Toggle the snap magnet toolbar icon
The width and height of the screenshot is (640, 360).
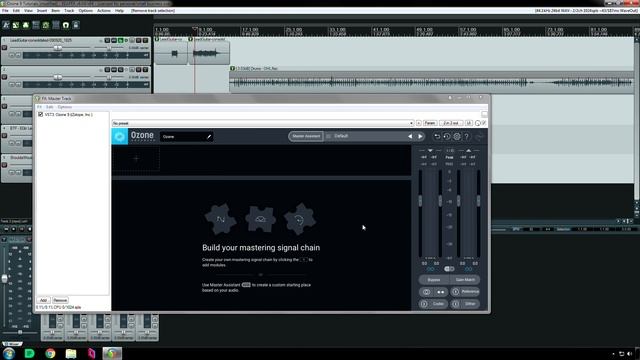click(66, 25)
